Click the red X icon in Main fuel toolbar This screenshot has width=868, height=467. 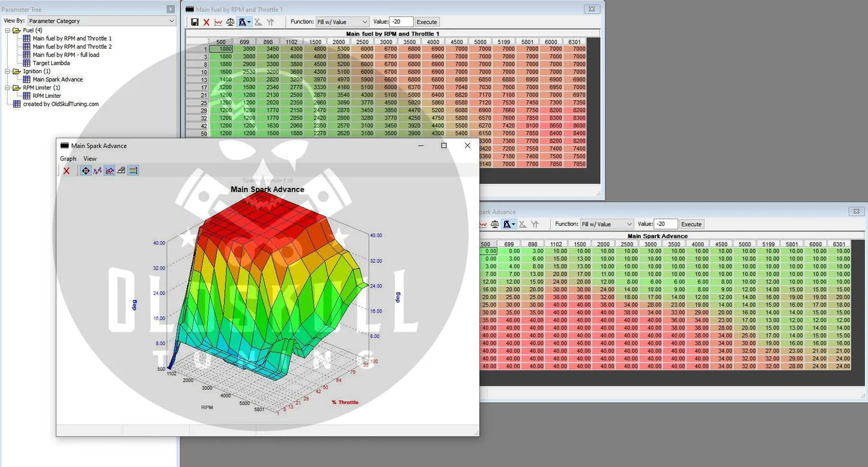pyautogui.click(x=207, y=22)
